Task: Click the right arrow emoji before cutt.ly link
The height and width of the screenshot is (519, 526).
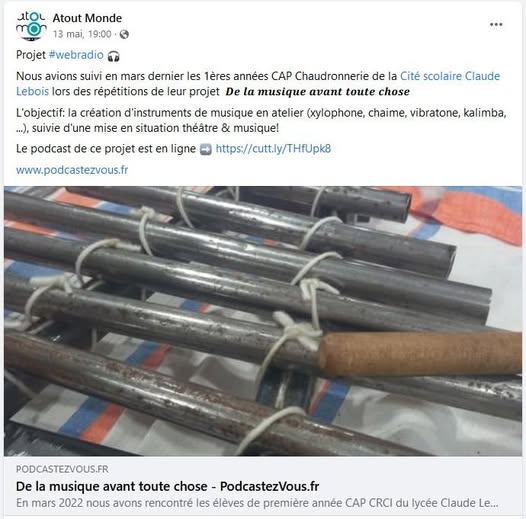Action: tap(206, 149)
